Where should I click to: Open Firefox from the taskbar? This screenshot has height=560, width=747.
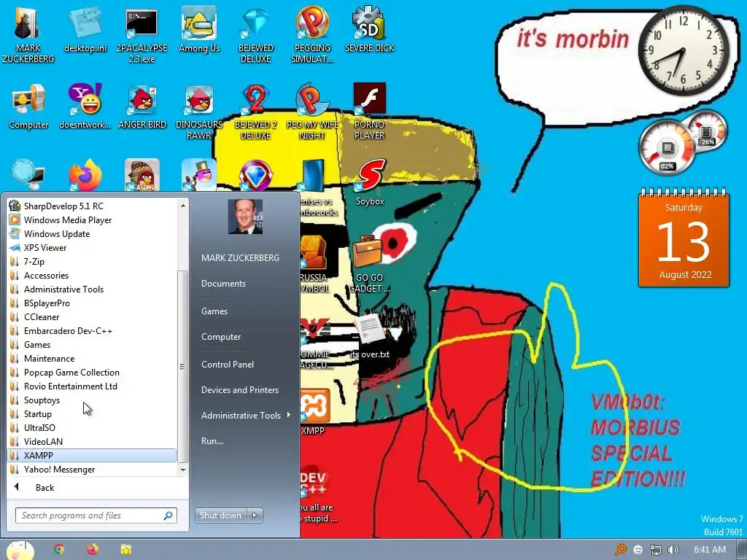pos(93,550)
